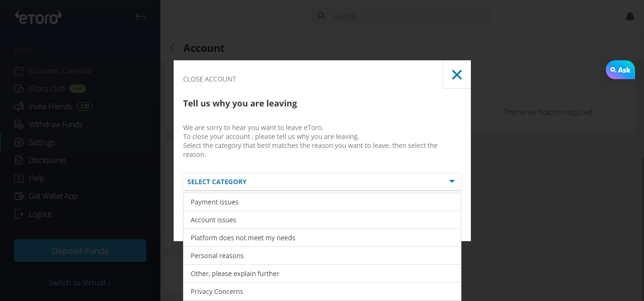Close the Close Account dialog with X
The height and width of the screenshot is (301, 644).
(457, 74)
